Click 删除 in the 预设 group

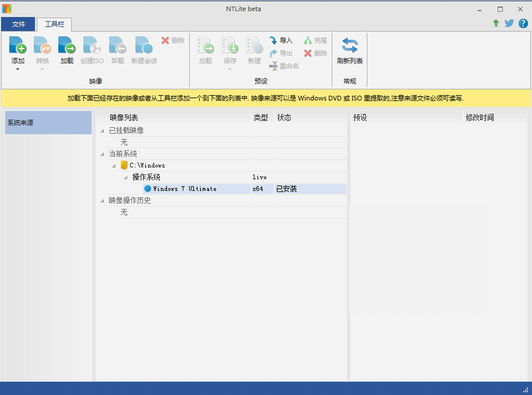315,53
